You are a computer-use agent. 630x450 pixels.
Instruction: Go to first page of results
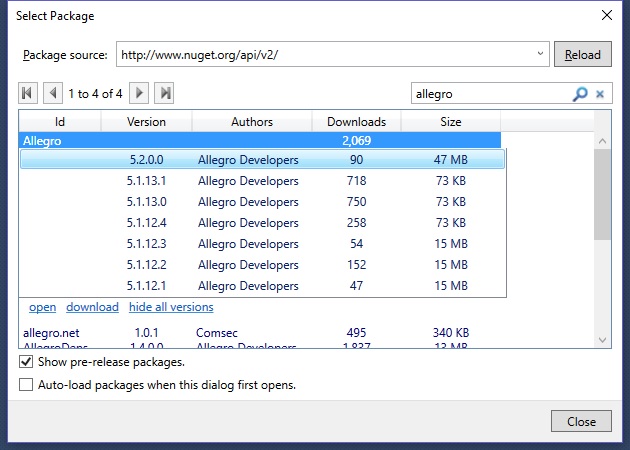click(28, 93)
